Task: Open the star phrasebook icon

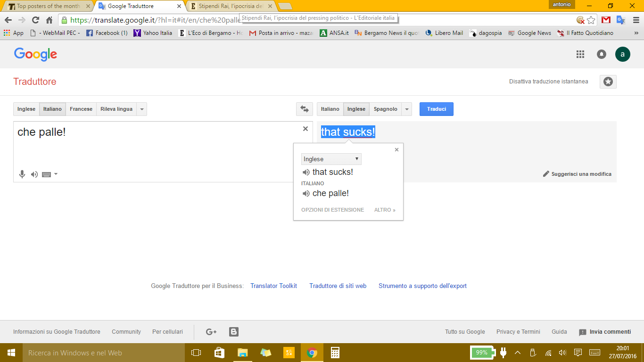Action: pyautogui.click(x=608, y=82)
